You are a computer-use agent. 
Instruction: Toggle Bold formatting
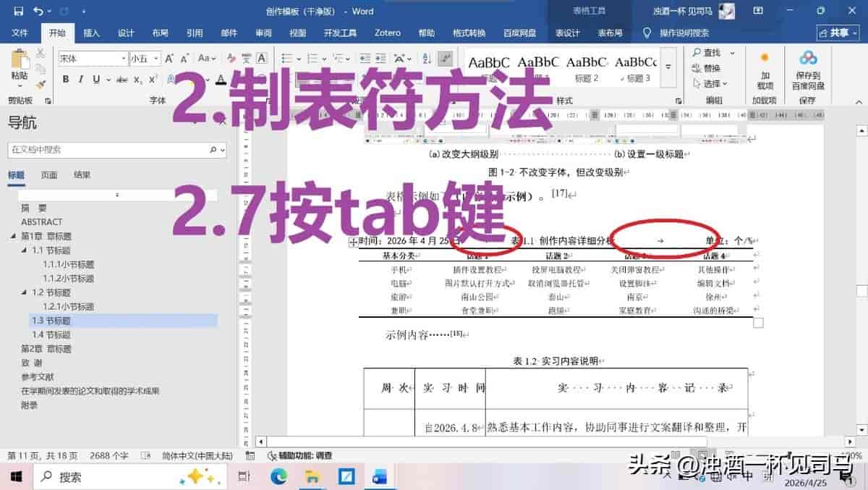pyautogui.click(x=66, y=80)
